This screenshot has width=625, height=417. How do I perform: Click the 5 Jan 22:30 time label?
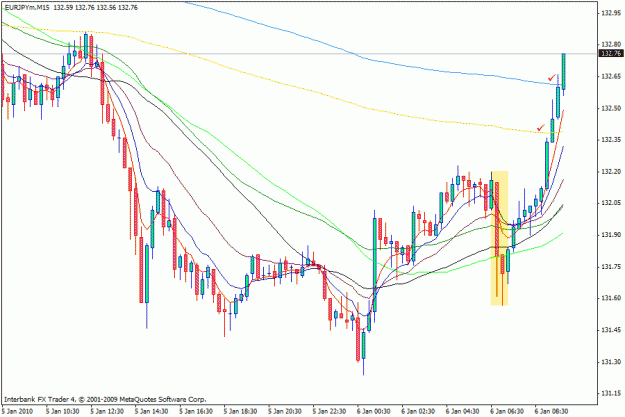[330, 411]
